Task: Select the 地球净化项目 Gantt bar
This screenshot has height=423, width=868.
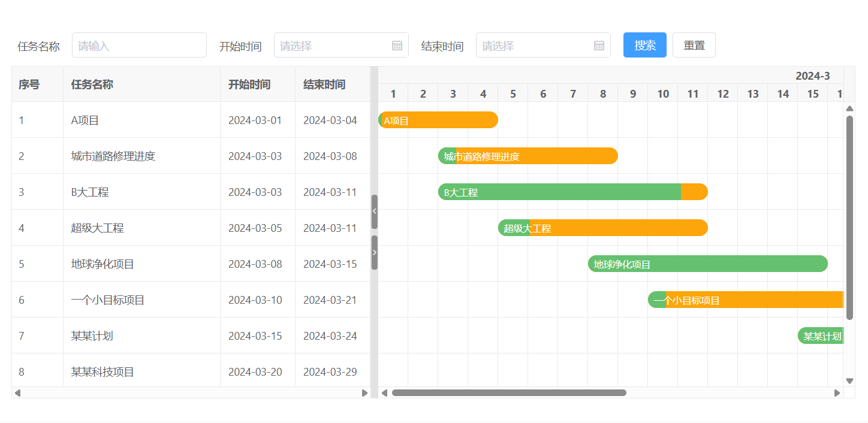Action: pyautogui.click(x=707, y=264)
